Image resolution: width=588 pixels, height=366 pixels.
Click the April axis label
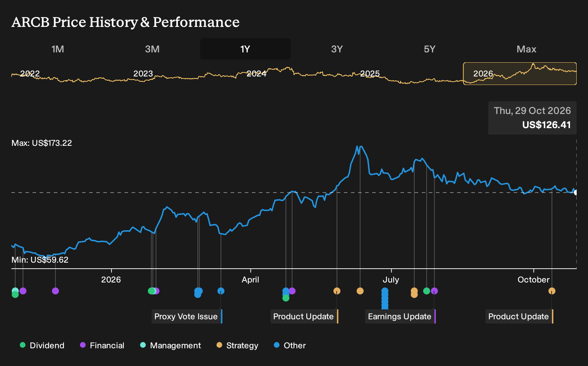click(x=250, y=280)
